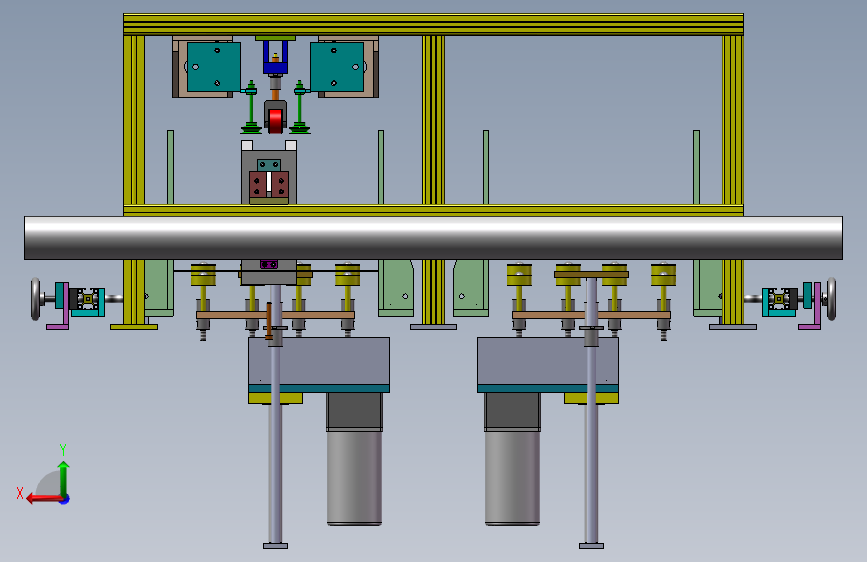Pick the red roller wheel under the cylinder
Image resolution: width=867 pixels, height=562 pixels.
coord(275,121)
